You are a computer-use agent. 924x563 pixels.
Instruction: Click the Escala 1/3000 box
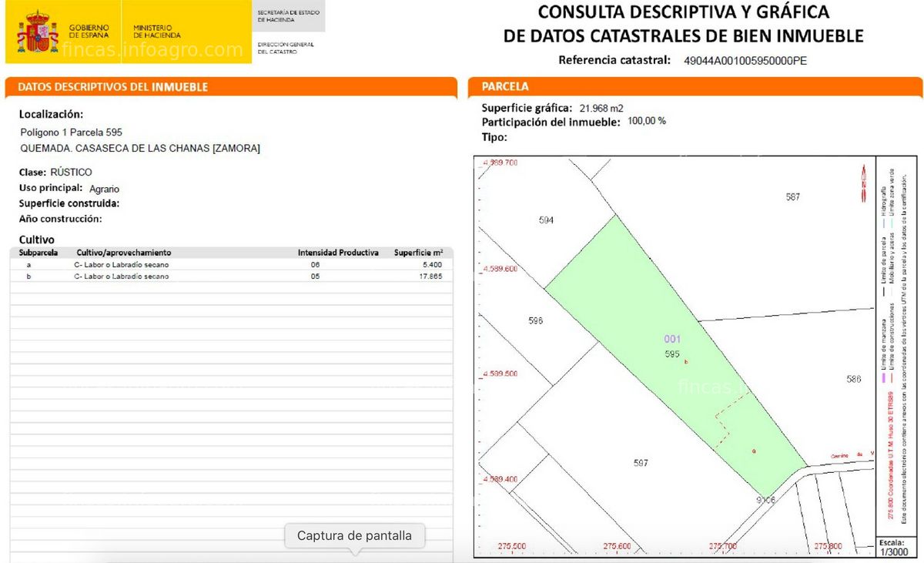(893, 547)
